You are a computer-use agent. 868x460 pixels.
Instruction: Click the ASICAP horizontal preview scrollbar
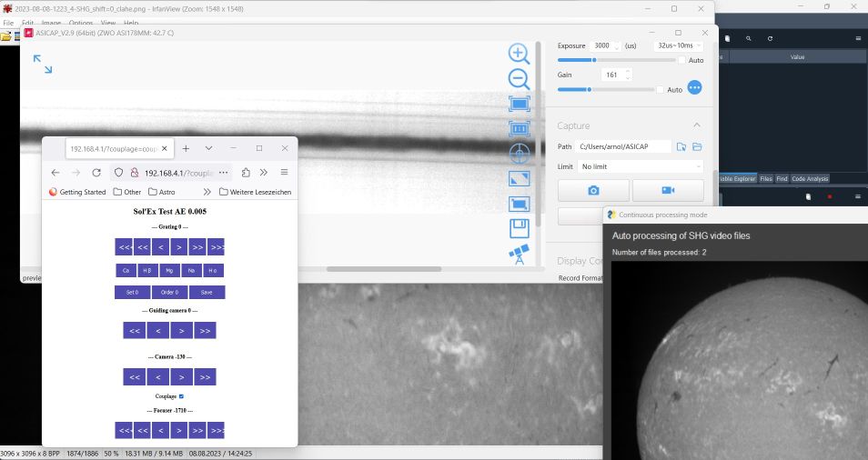[x=384, y=269]
